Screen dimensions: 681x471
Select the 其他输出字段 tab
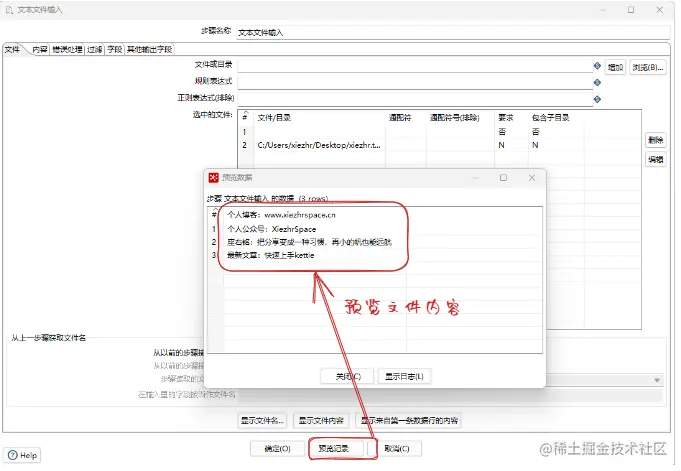click(x=150, y=50)
